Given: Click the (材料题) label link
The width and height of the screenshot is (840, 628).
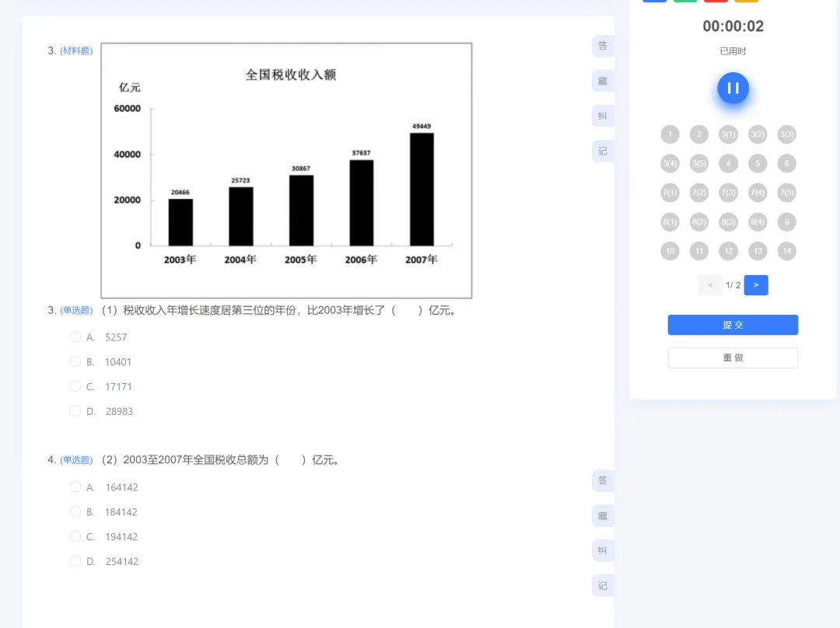Looking at the screenshot, I should click(x=76, y=51).
